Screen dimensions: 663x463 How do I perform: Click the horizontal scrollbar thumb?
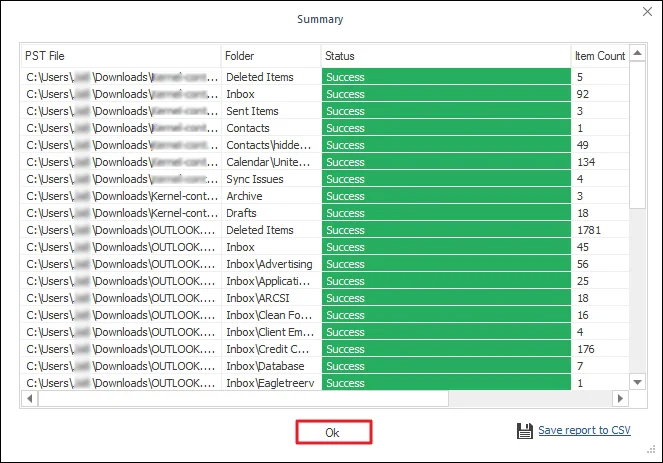(243, 398)
